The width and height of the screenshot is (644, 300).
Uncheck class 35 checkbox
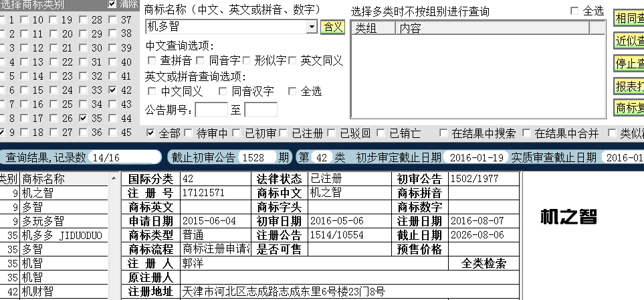click(84, 118)
